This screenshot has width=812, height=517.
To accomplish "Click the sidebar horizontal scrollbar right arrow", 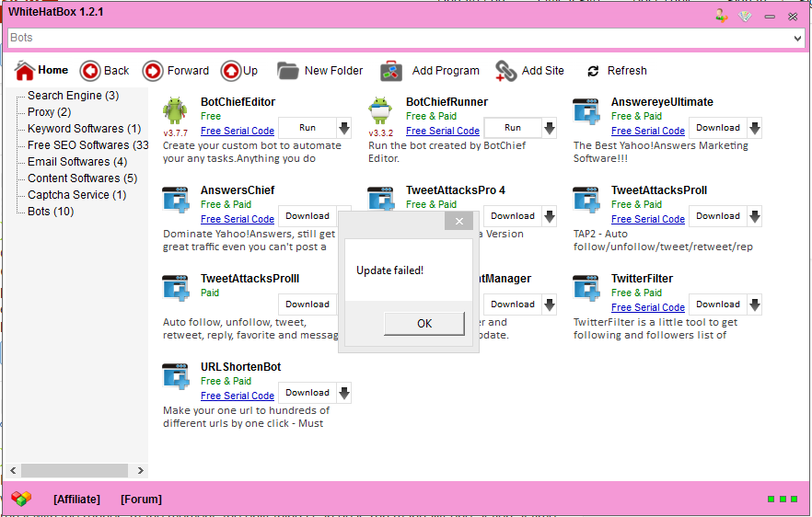I will 140,470.
